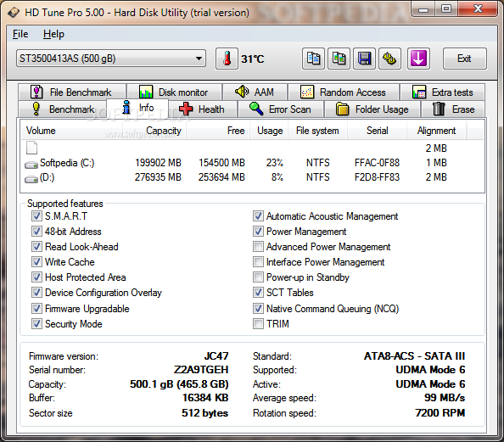The image size is (504, 442).
Task: Switch to the Error Scan tab
Action: (281, 109)
